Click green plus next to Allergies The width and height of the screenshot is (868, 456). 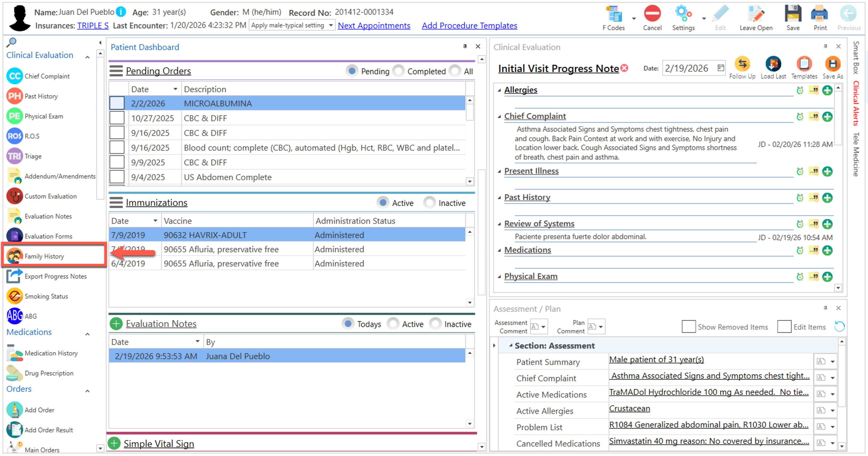point(827,90)
